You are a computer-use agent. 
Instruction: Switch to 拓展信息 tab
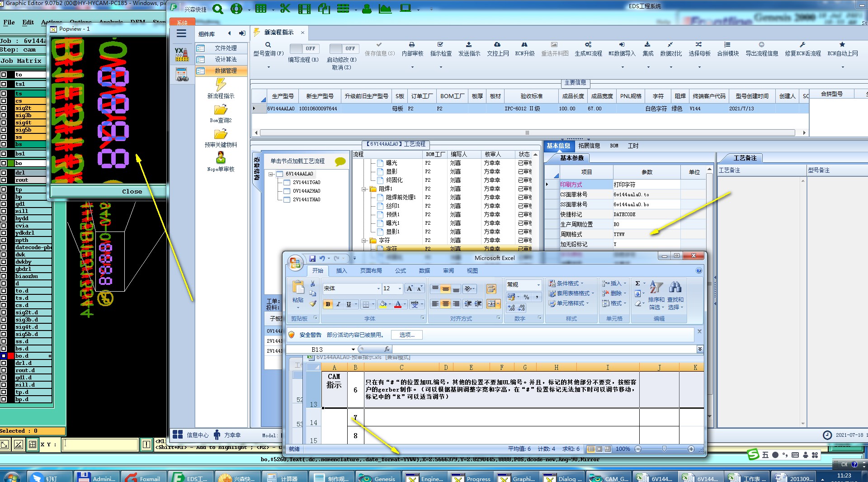[x=589, y=146]
